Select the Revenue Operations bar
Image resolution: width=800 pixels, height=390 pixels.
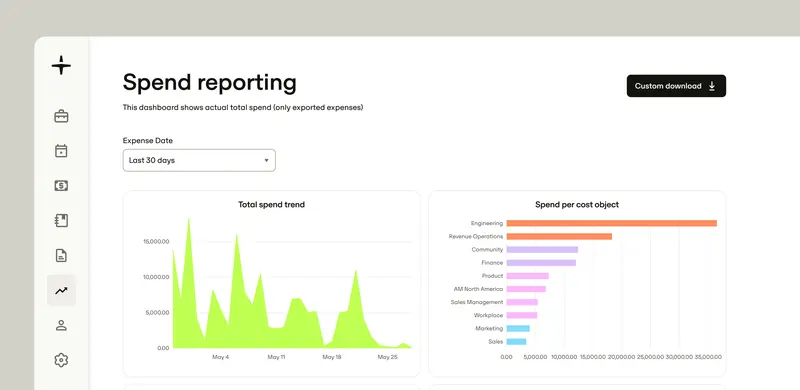tap(559, 236)
